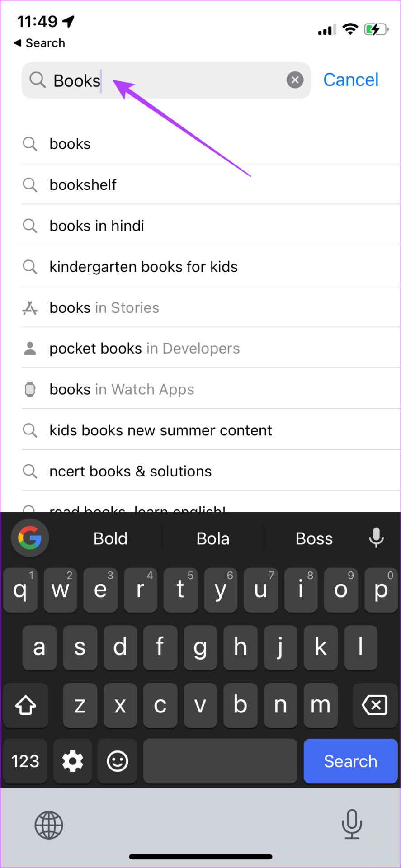Image resolution: width=401 pixels, height=868 pixels.
Task: Start dictation with bottom microphone icon
Action: 352,824
